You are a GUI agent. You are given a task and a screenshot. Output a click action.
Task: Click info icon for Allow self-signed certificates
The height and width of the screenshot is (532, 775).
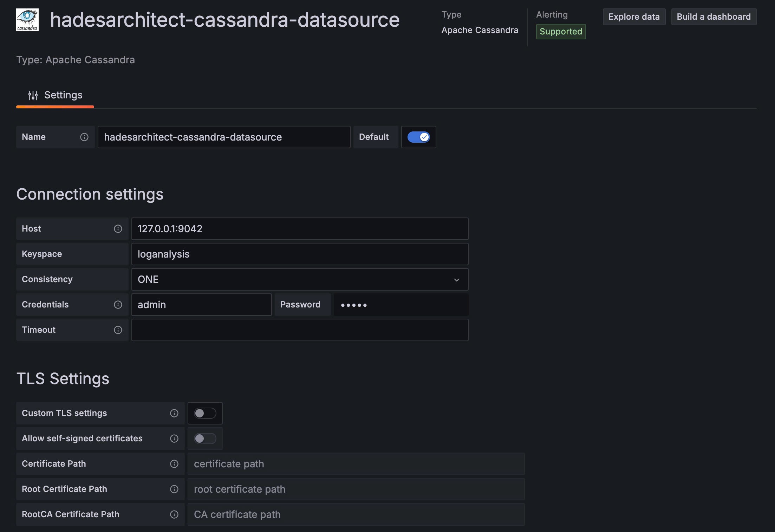[174, 439]
